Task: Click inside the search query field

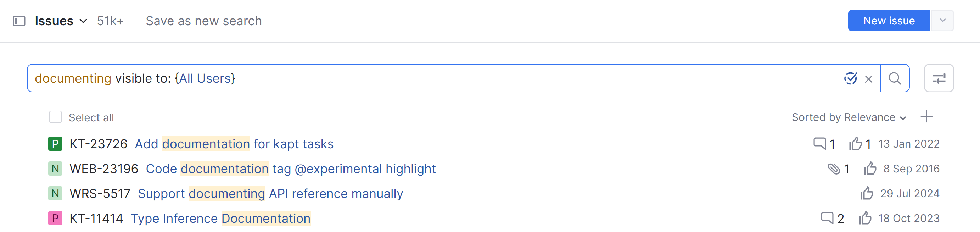Action: pyautogui.click(x=494, y=78)
